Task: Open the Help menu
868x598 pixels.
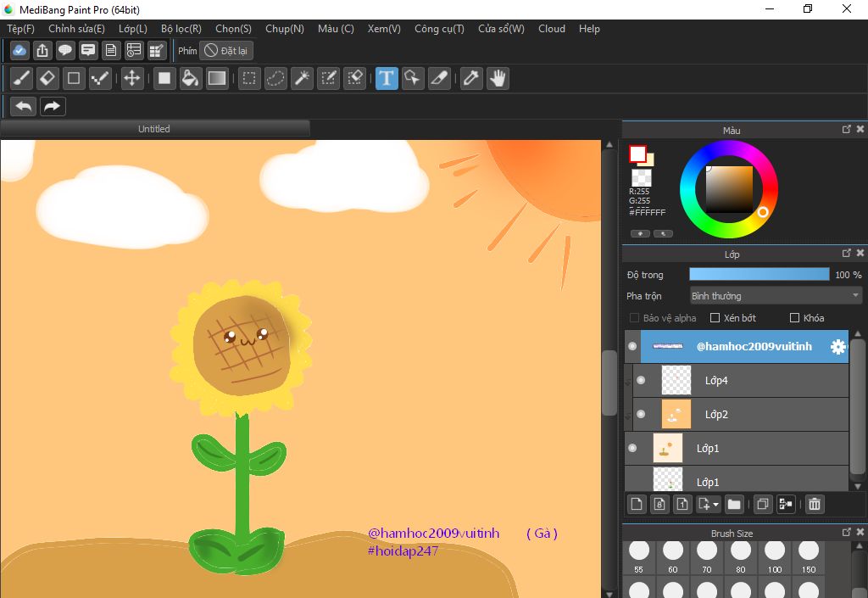Action: point(589,29)
